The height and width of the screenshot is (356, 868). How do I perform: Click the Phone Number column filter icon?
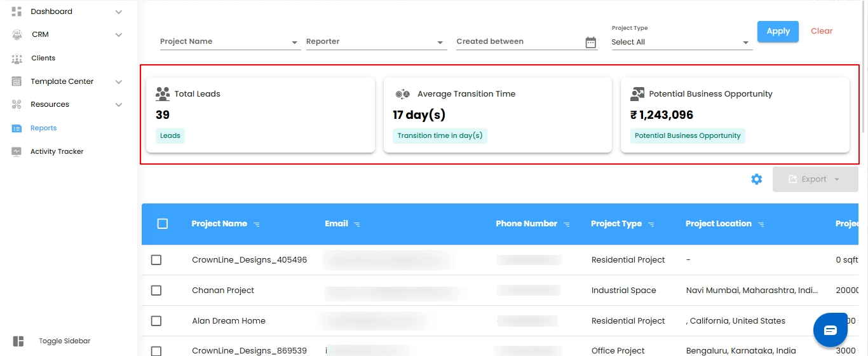[566, 224]
